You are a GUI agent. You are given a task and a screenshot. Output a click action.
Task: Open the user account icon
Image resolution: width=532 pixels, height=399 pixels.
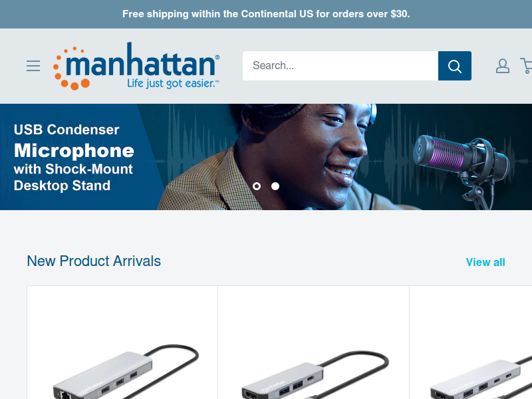point(503,66)
